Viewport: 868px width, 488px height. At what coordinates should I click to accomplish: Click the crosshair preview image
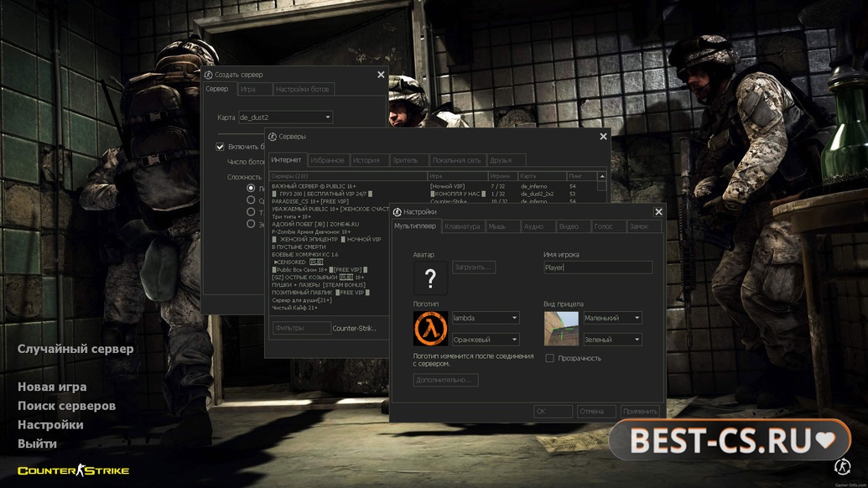[x=561, y=329]
